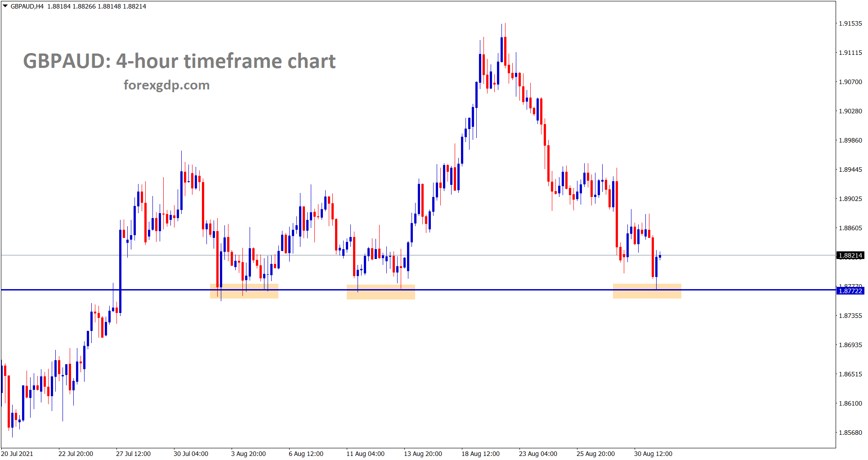
Task: Select the rightmost orange support zone rectangle
Action: tap(647, 291)
